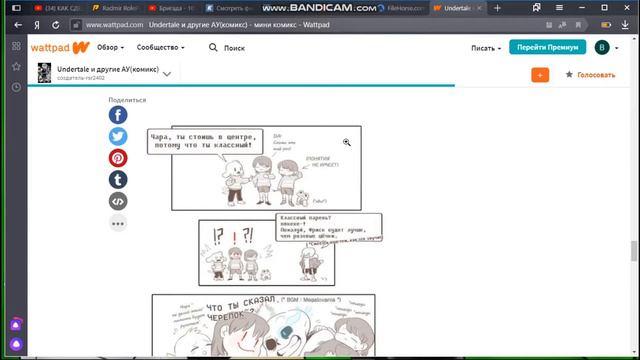Go back with the browser arrow
Viewport: 640px width, 360px height.
point(18,25)
